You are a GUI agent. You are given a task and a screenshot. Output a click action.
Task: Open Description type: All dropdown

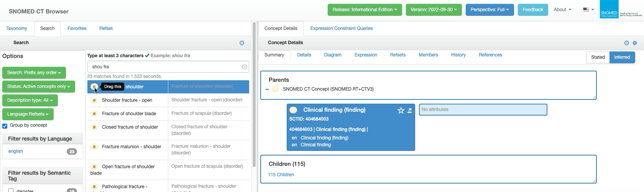[30, 100]
